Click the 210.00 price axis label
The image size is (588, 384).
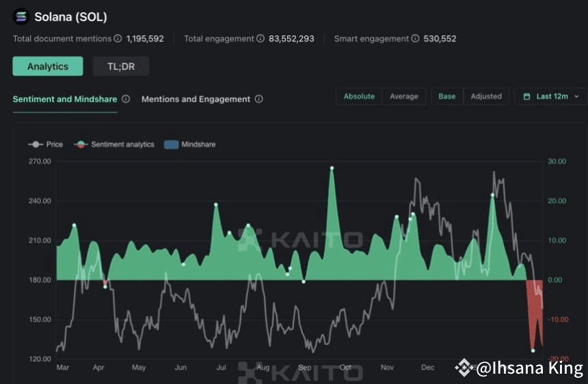pyautogui.click(x=40, y=241)
